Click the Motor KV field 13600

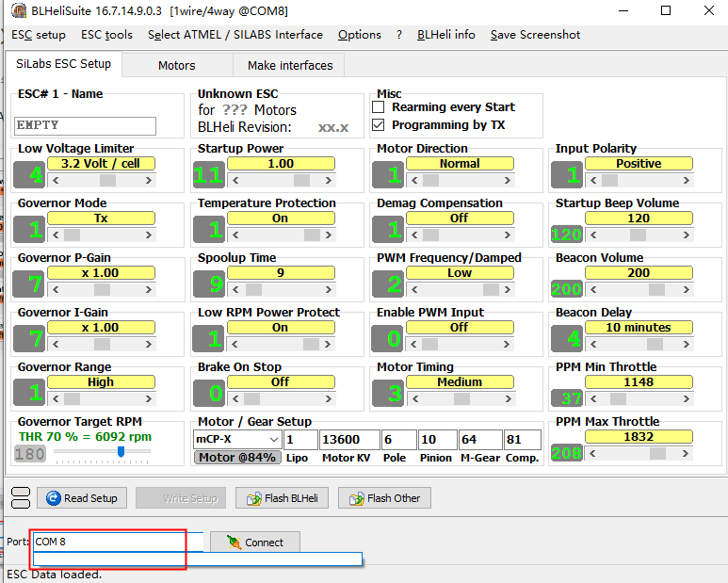(x=349, y=440)
